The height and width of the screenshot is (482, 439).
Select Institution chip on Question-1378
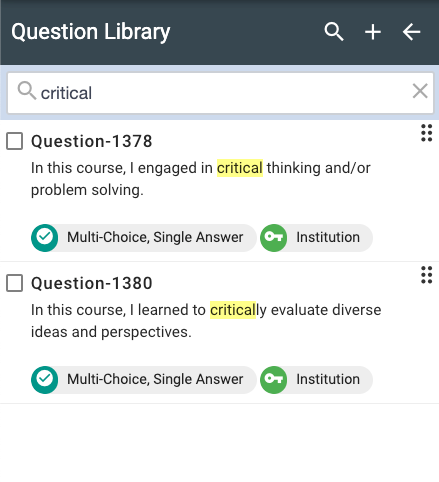pos(316,238)
